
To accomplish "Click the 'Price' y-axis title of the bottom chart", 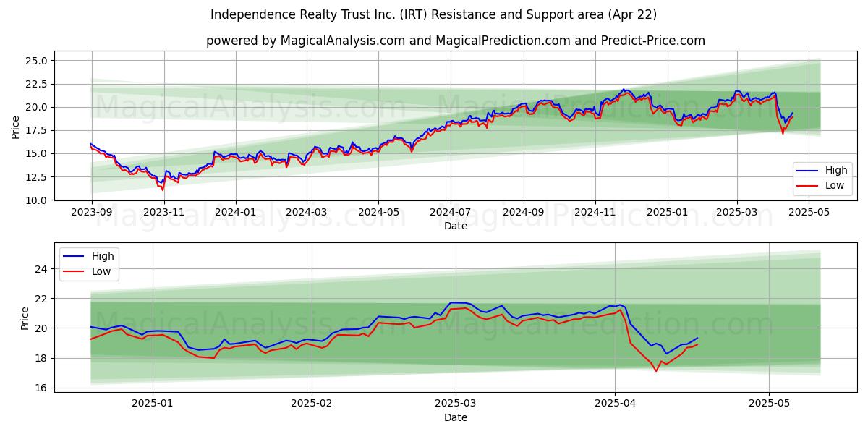I will 25,318.
